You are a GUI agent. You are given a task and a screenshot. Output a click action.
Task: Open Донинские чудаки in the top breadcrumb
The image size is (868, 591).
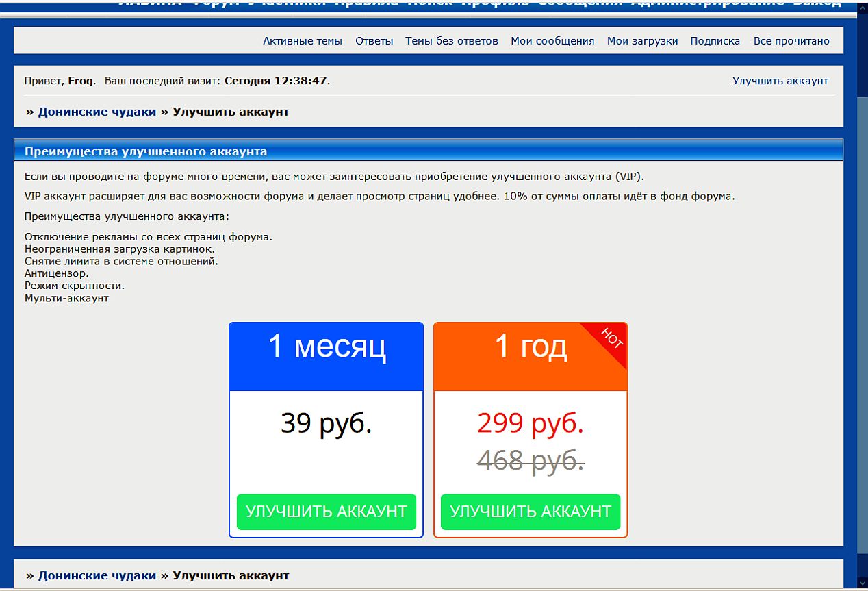pos(97,112)
